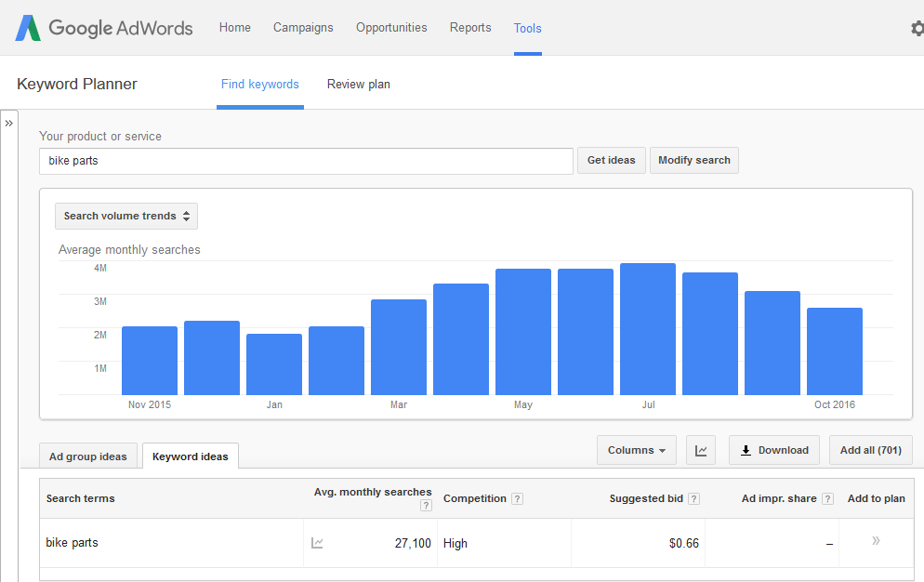Screen dimensions: 924x582
Task: Click the Google AdWords logo icon
Action: coord(27,28)
